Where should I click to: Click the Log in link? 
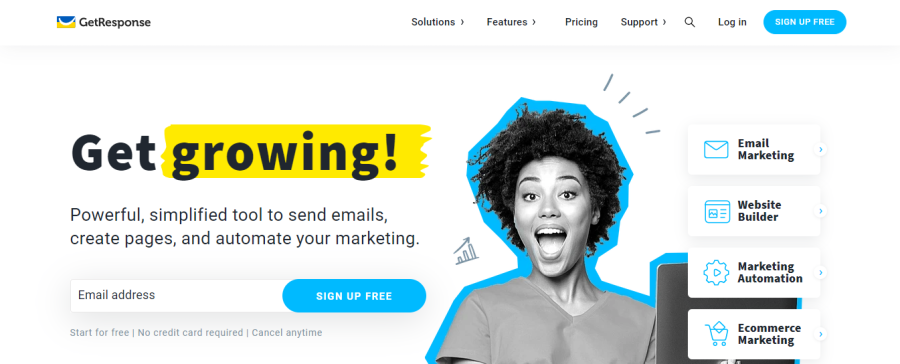732,22
